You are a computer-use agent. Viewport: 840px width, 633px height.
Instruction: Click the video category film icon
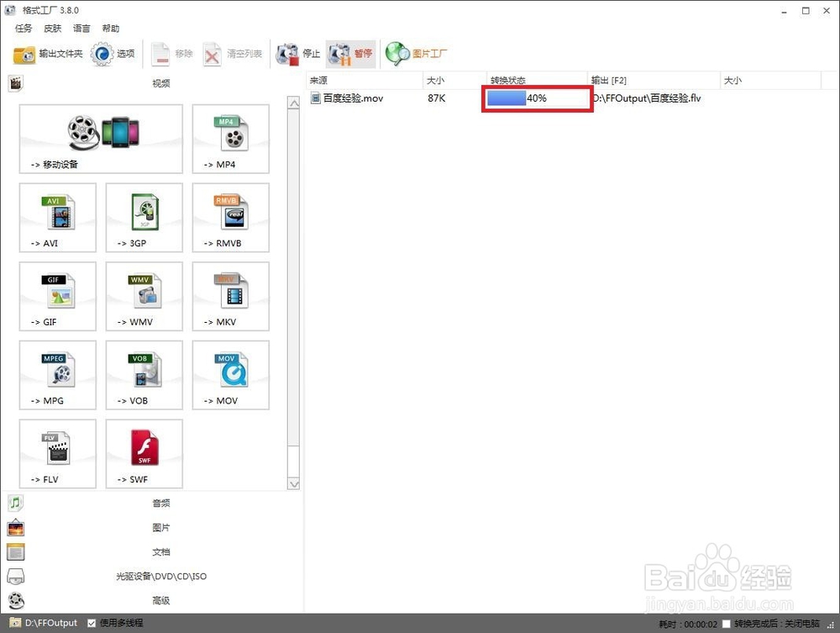point(16,83)
